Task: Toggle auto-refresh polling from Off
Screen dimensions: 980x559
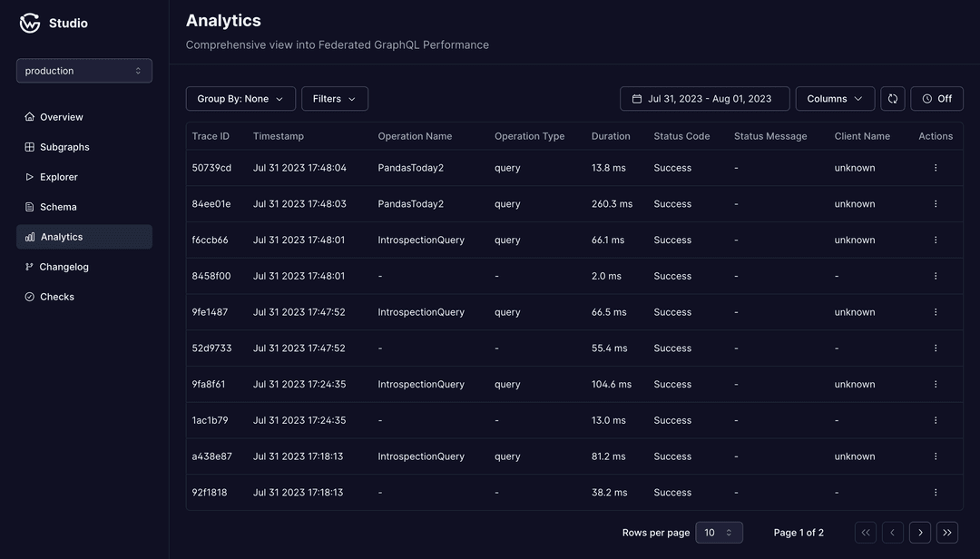Action: (x=936, y=98)
